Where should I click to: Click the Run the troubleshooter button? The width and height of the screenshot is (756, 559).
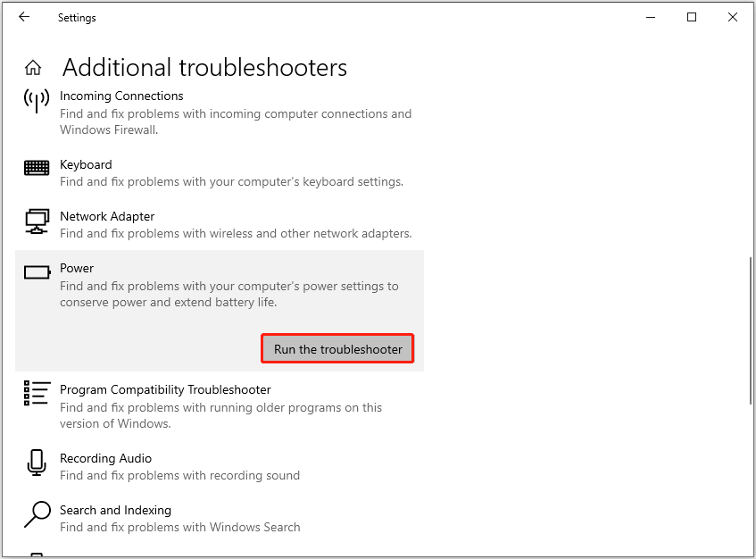pos(337,347)
